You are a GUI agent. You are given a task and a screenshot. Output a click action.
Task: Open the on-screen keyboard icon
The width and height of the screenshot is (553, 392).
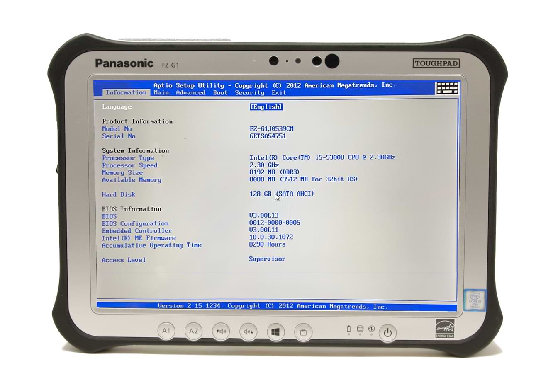(x=447, y=88)
